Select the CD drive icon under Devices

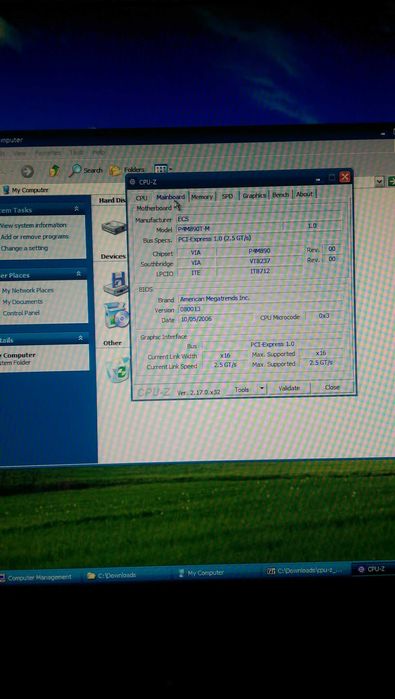[x=117, y=315]
